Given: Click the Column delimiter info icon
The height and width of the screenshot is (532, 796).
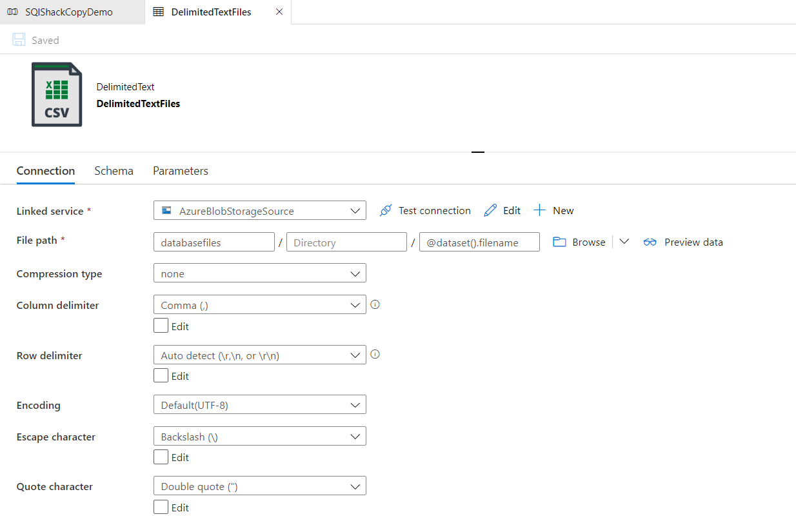Looking at the screenshot, I should (x=375, y=304).
